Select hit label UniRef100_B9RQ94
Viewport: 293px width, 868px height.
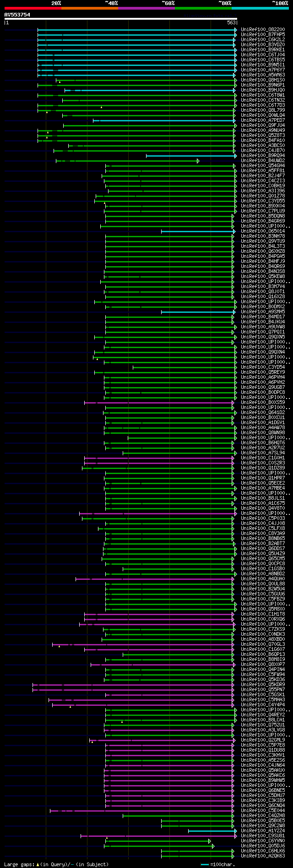point(263,156)
